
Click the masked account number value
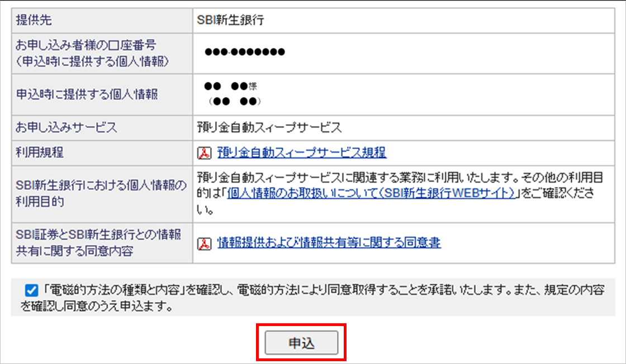tap(244, 52)
